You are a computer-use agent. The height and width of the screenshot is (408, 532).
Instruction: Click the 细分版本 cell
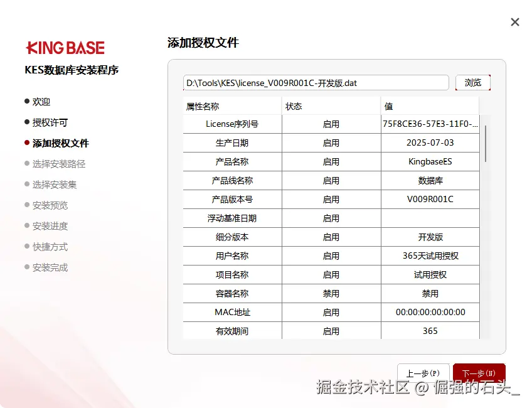232,237
